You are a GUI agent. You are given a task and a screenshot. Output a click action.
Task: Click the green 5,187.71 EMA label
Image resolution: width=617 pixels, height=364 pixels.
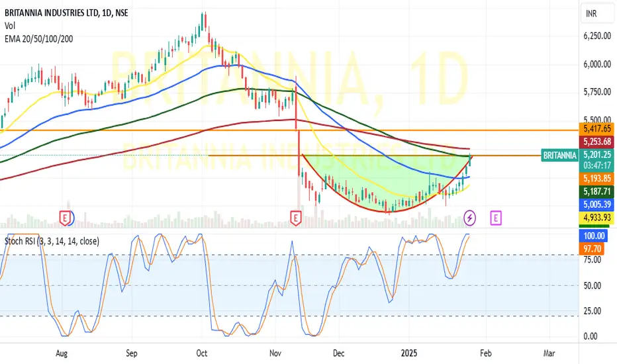597,192
